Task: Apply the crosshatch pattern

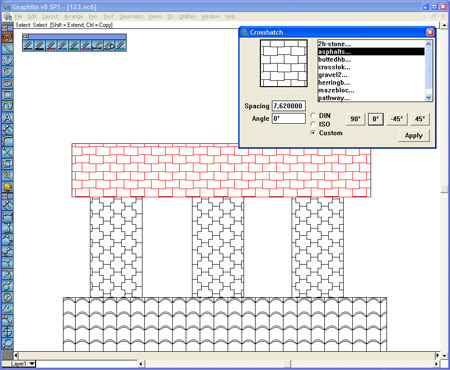Action: click(x=414, y=136)
